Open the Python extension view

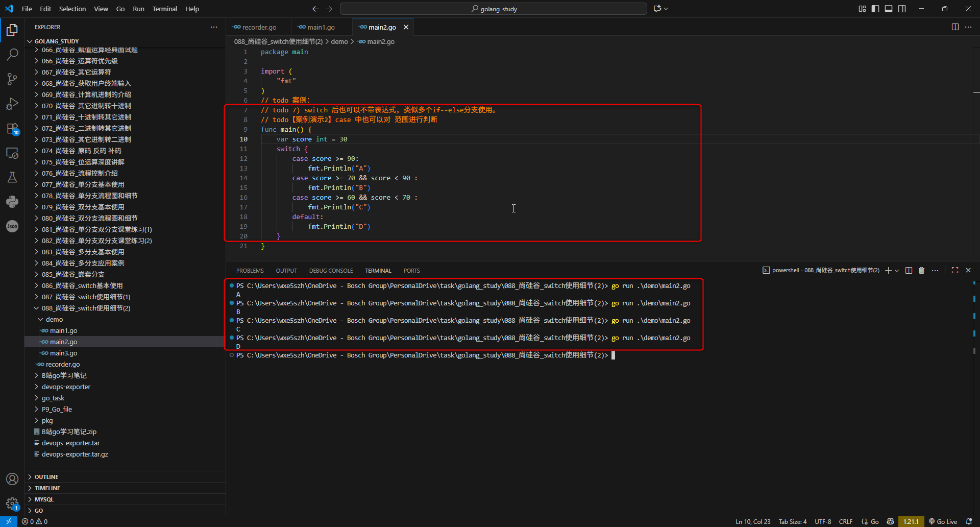[x=12, y=202]
